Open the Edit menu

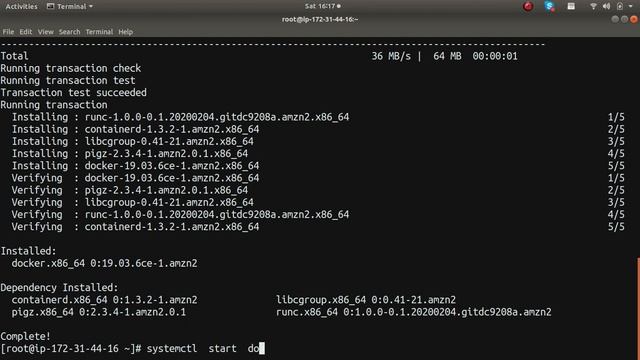25,32
